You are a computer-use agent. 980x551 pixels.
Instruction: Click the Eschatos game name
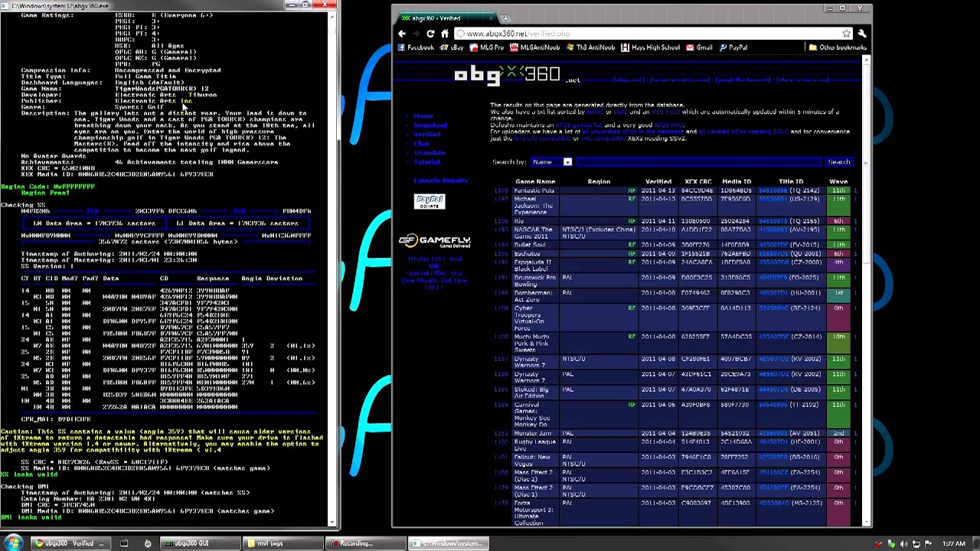(527, 253)
